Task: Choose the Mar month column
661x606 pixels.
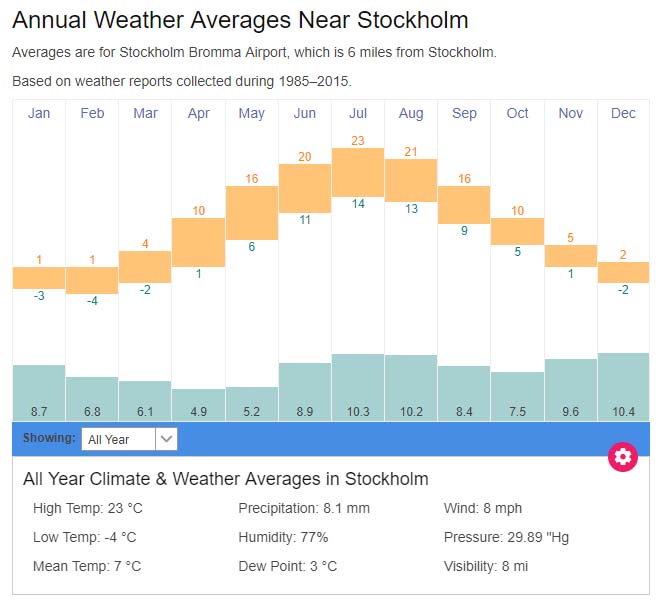Action: (x=145, y=113)
